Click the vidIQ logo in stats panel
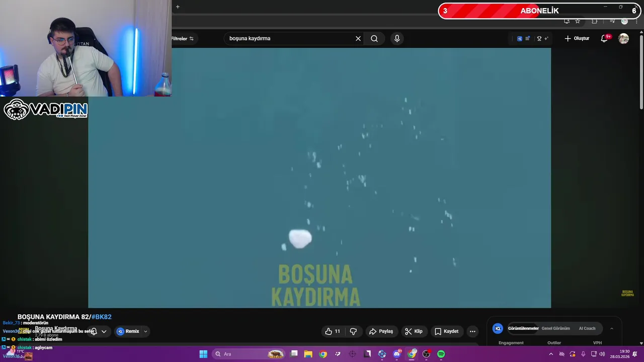 [x=498, y=328]
